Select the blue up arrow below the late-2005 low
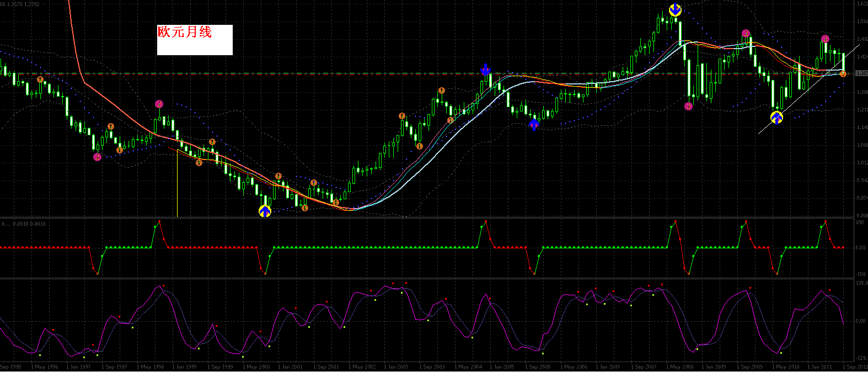 pyautogui.click(x=534, y=124)
